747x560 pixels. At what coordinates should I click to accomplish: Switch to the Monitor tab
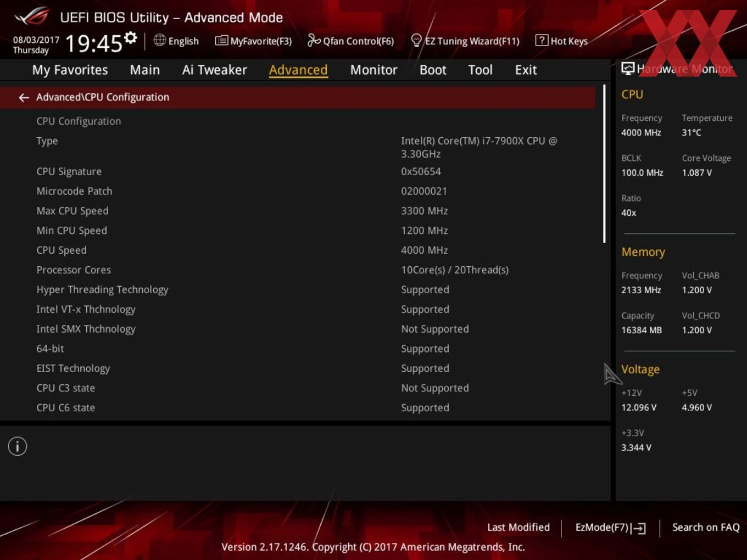[x=374, y=70]
